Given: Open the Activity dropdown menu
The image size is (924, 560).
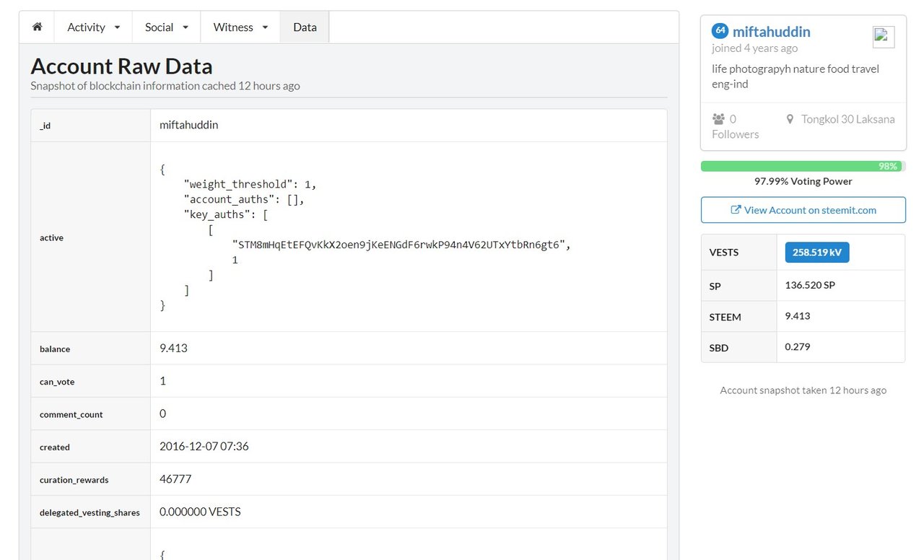Looking at the screenshot, I should click(x=93, y=27).
